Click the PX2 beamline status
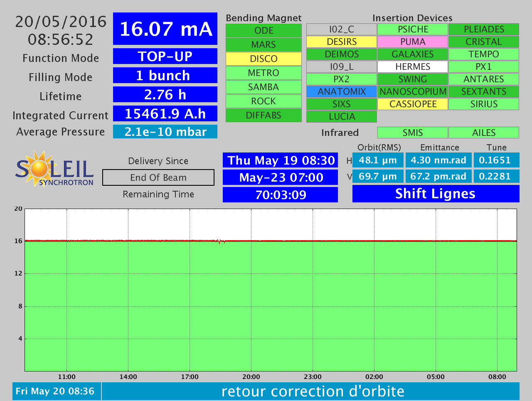Viewport: 532px width, 401px height. tap(342, 79)
